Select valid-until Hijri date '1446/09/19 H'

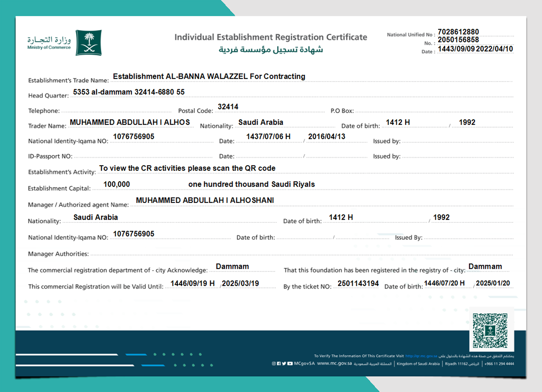[x=192, y=283]
